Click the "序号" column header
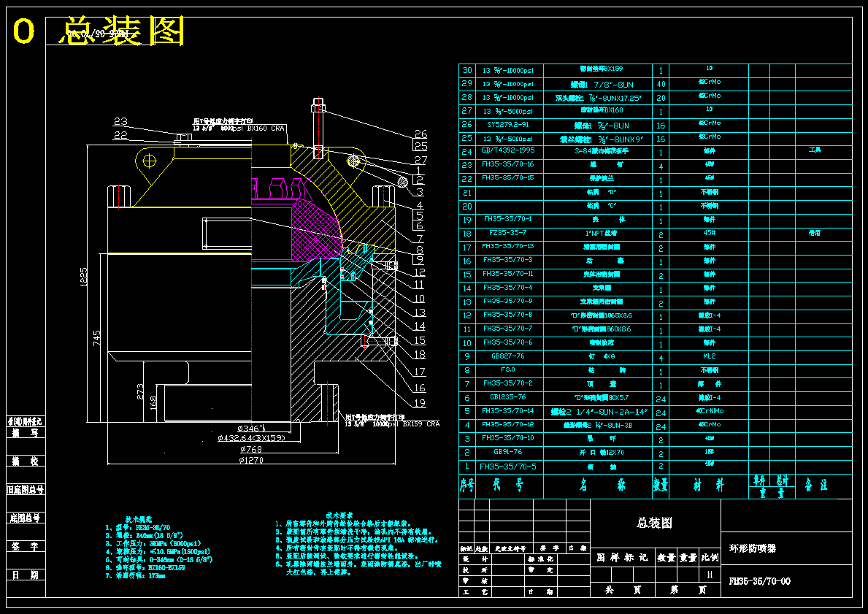868x614 pixels. [466, 486]
